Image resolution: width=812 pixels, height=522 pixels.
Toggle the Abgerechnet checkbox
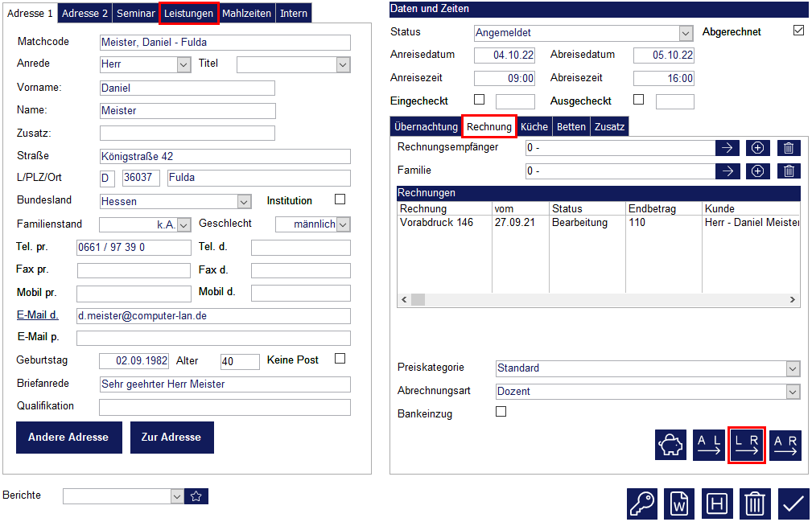click(798, 31)
